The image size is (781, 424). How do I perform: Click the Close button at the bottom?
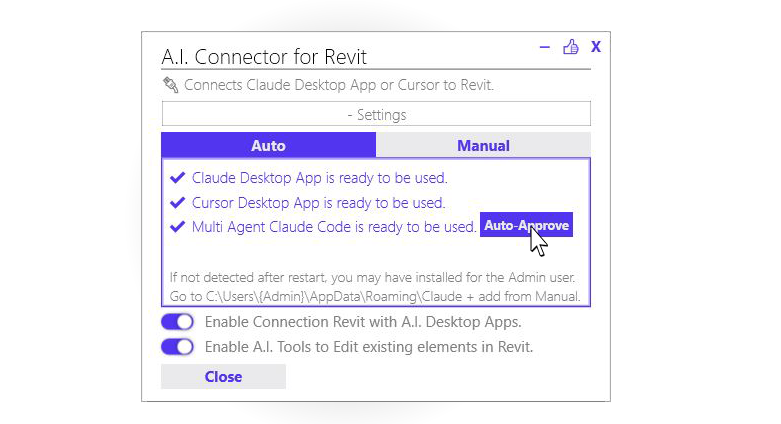click(x=223, y=377)
